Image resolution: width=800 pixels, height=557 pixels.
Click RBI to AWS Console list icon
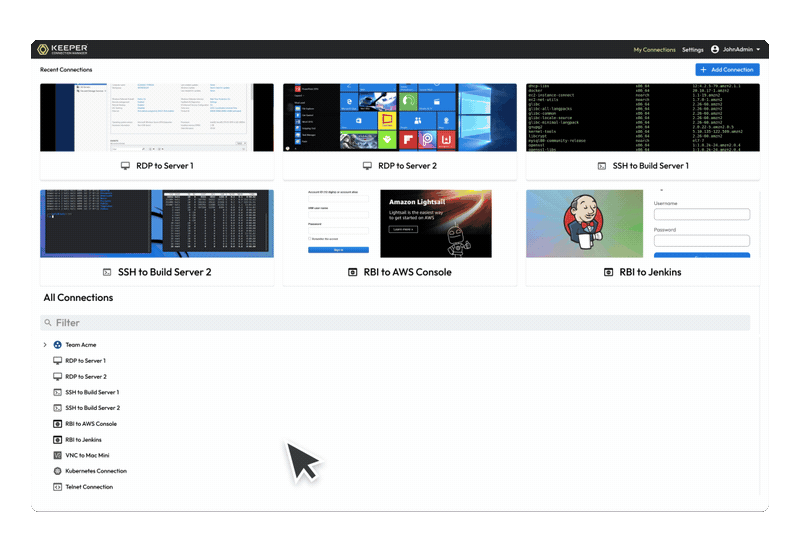[x=58, y=424]
